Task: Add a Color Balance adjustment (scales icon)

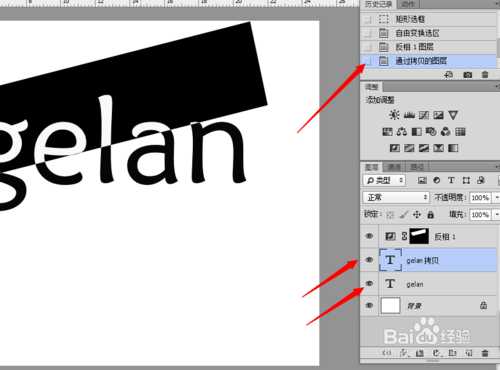Action: point(402,132)
